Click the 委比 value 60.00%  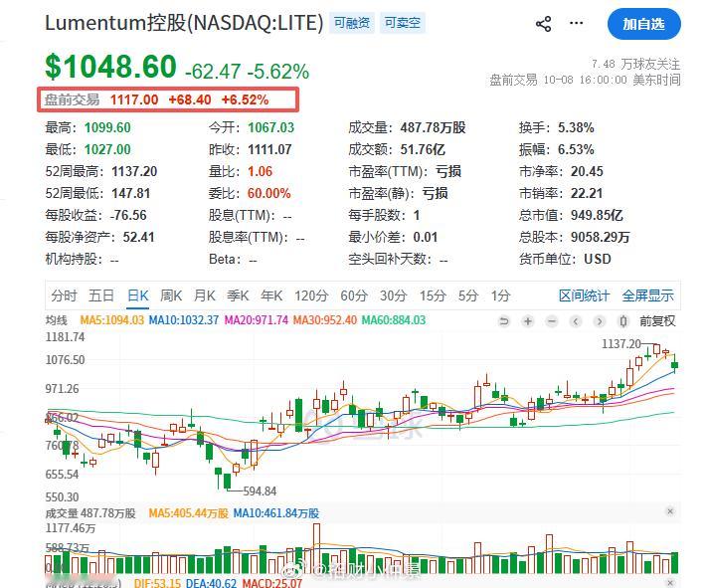tap(268, 193)
